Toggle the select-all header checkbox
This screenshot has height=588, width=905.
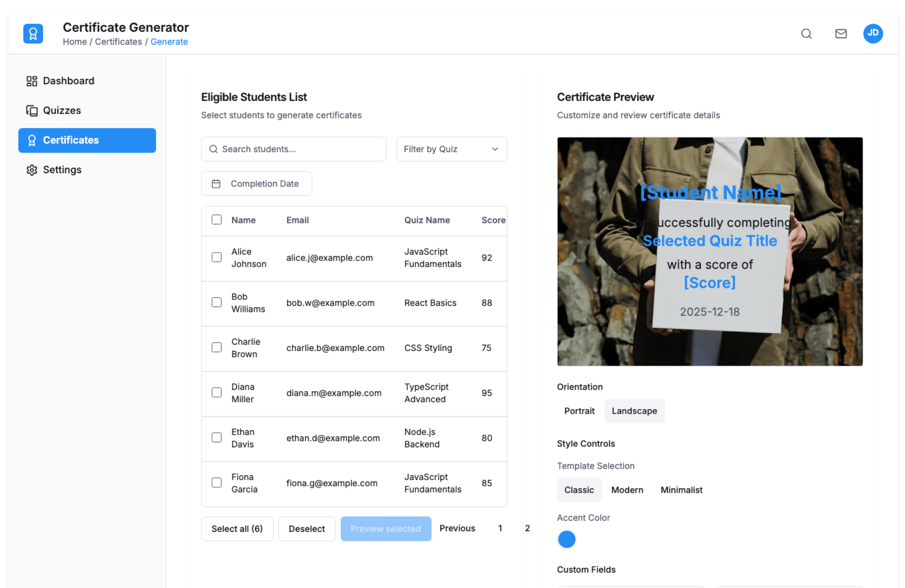click(x=216, y=220)
